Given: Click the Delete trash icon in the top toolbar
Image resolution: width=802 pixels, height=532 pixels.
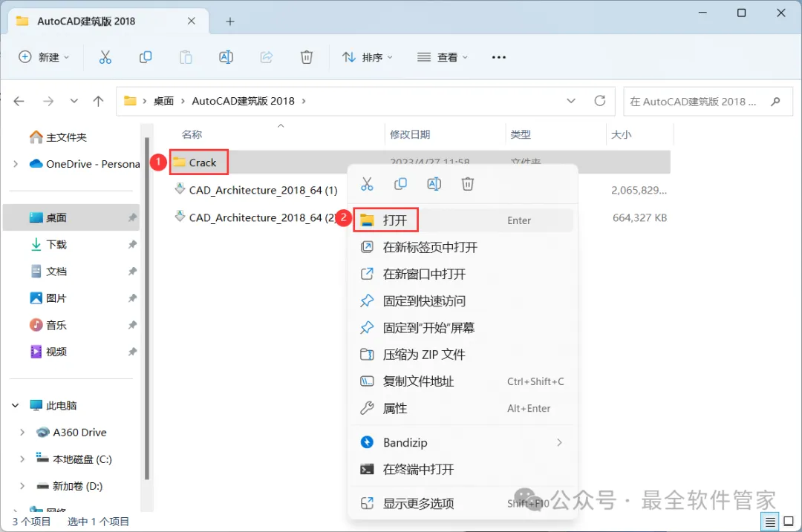Looking at the screenshot, I should pyautogui.click(x=307, y=57).
